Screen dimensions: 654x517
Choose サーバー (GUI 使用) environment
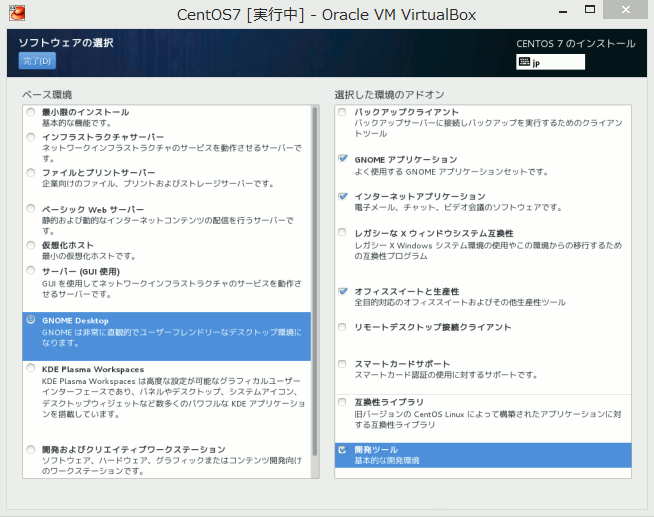[32, 272]
